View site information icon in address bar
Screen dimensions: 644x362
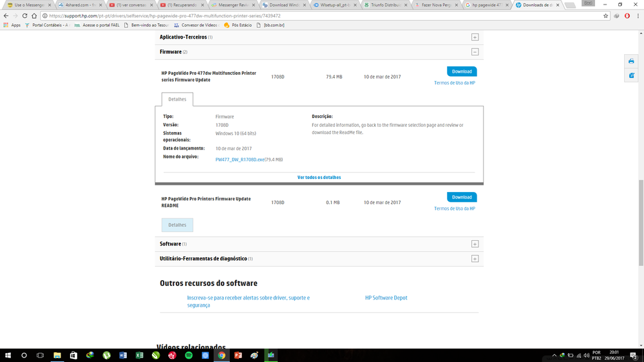point(45,15)
